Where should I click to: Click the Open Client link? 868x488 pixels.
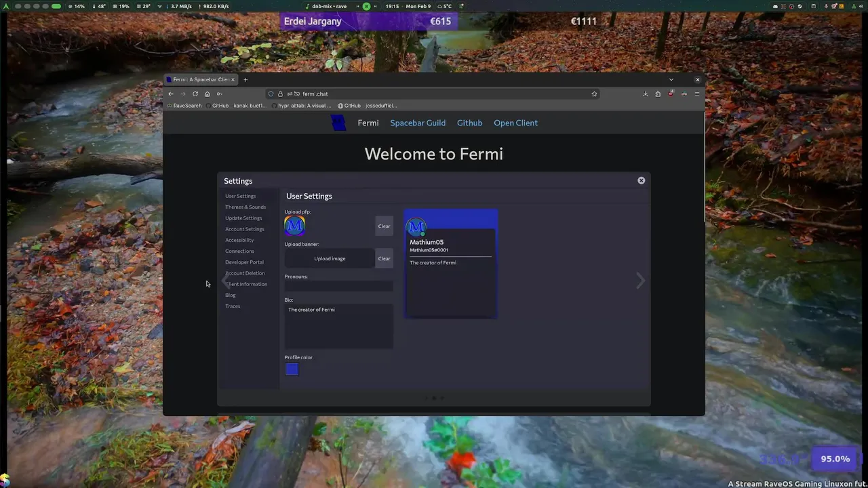(x=515, y=123)
